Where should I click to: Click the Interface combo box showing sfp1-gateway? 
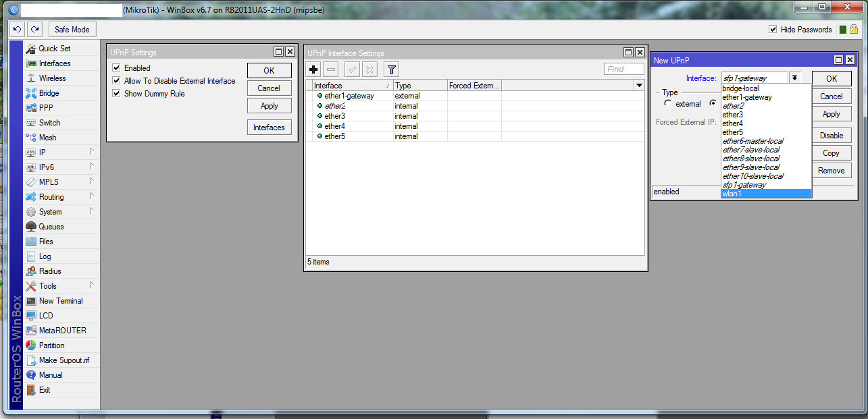pos(755,78)
